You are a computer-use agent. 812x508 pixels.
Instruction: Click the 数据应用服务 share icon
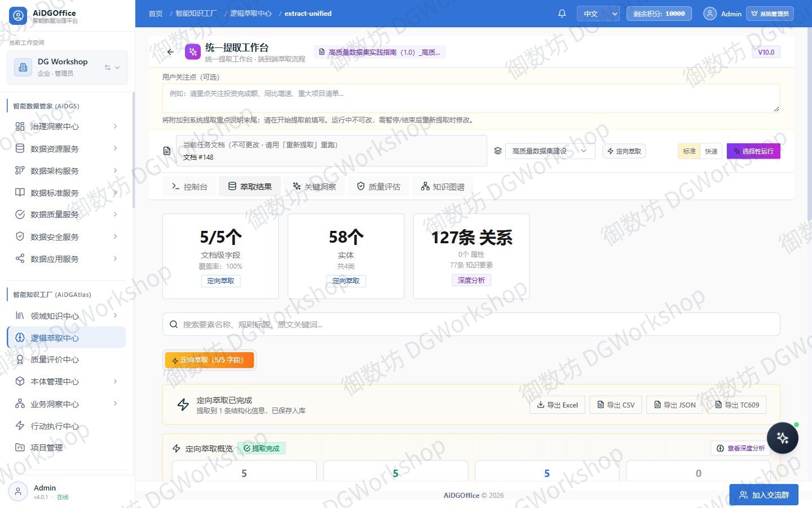tap(20, 259)
